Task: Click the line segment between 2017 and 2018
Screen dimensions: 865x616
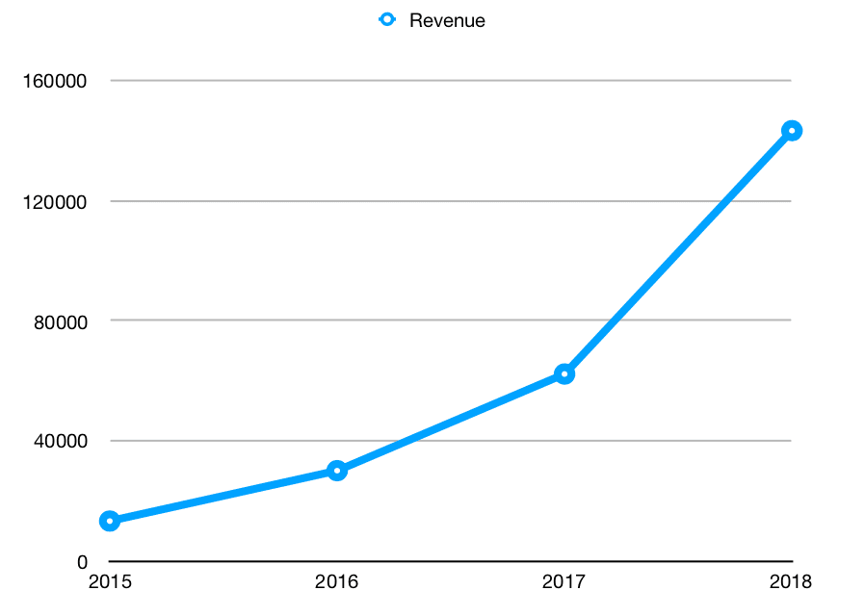Action: 678,252
